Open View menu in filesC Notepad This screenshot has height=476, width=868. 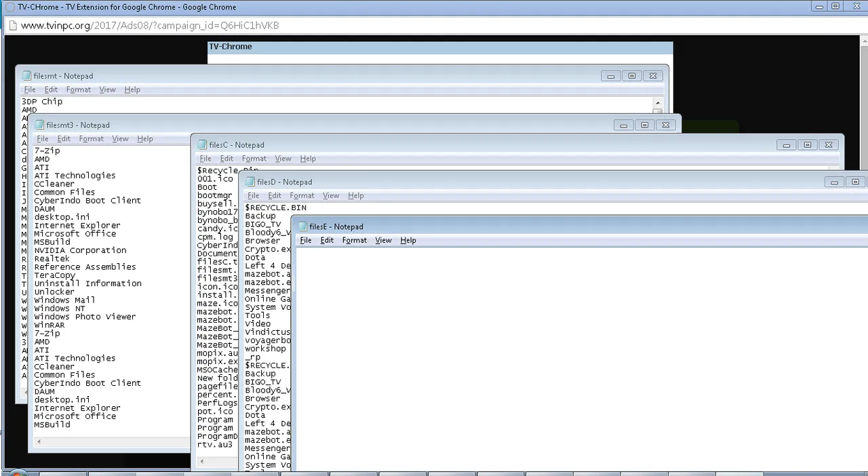click(x=283, y=159)
